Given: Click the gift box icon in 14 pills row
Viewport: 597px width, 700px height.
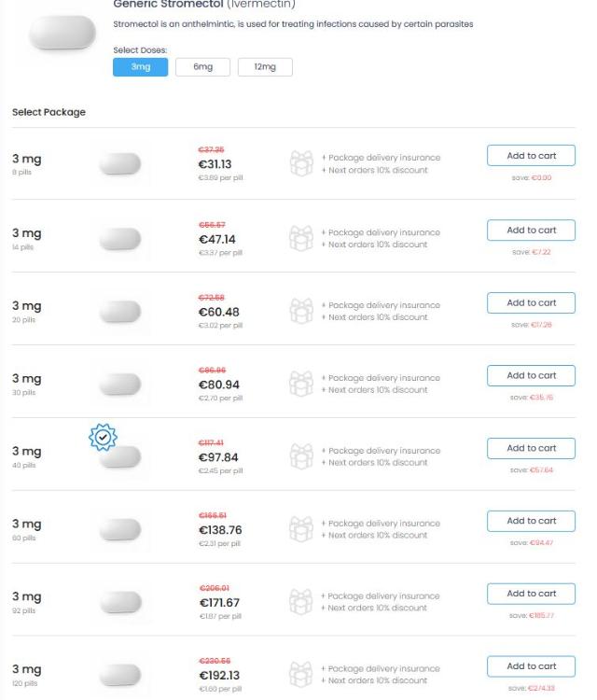Looking at the screenshot, I should tap(303, 237).
